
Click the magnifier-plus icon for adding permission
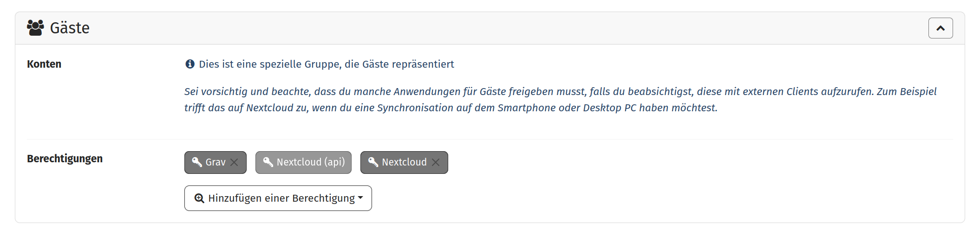click(x=199, y=198)
